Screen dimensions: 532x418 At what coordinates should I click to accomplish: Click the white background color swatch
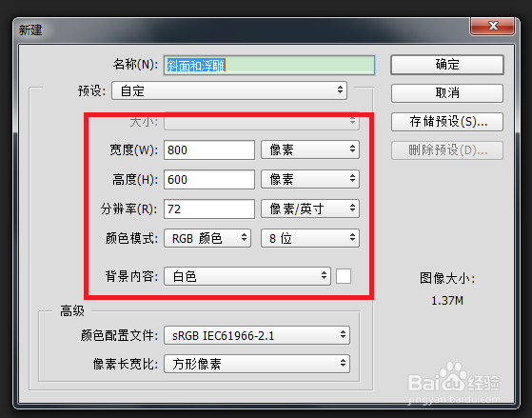tap(344, 276)
